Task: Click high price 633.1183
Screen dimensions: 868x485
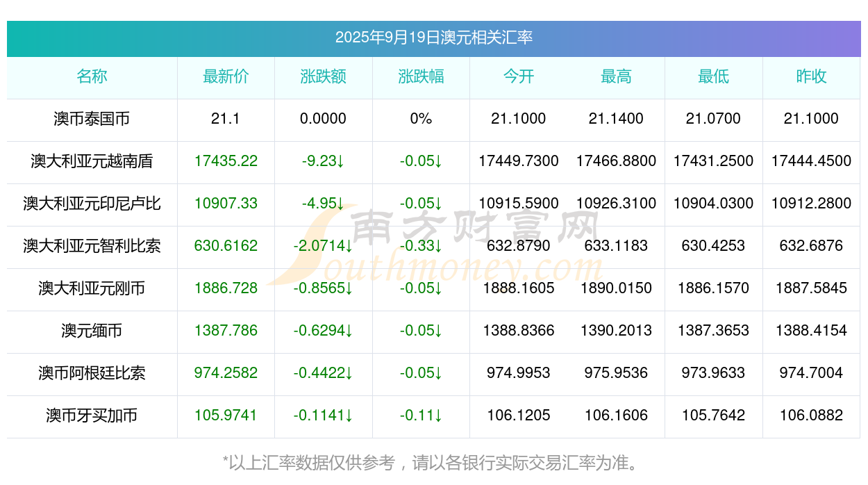Action: 616,246
